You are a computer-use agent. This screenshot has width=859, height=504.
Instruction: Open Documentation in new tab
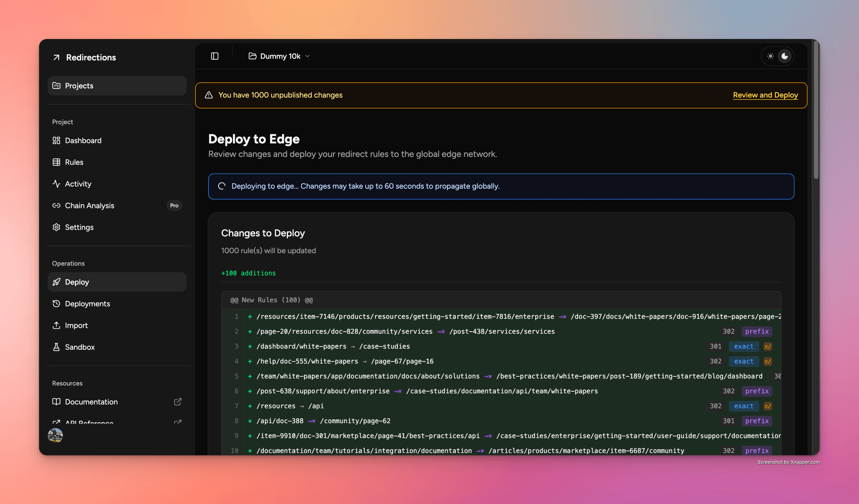(x=91, y=402)
